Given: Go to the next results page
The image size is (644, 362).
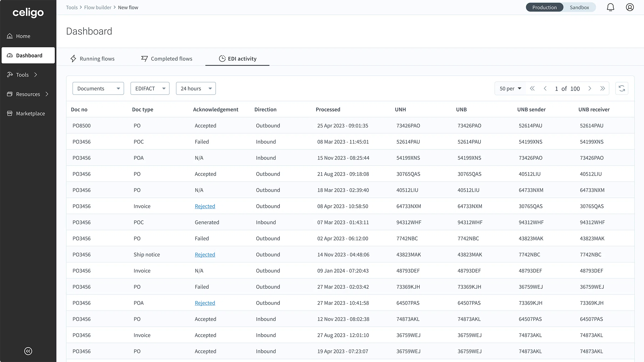Looking at the screenshot, I should 590,88.
